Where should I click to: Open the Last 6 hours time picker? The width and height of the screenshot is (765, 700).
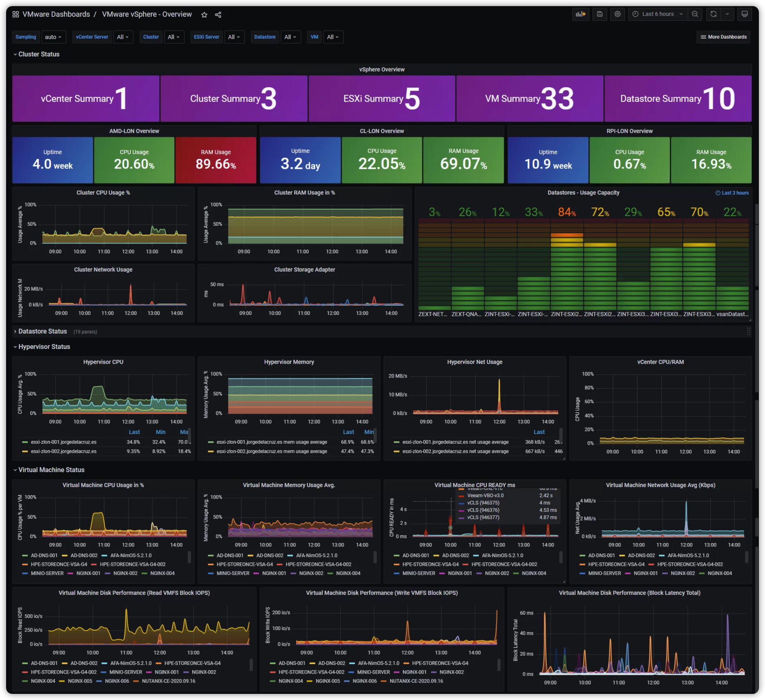(x=658, y=14)
